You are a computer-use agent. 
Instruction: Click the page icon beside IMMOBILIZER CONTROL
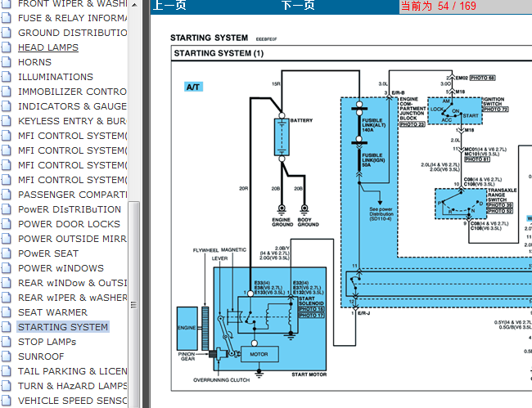[6, 92]
